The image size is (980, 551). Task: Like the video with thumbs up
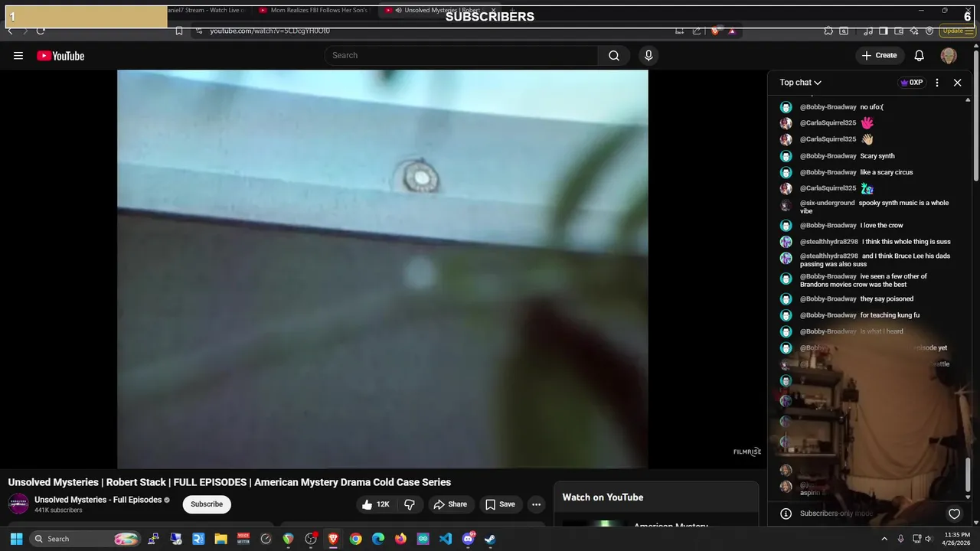pyautogui.click(x=375, y=504)
